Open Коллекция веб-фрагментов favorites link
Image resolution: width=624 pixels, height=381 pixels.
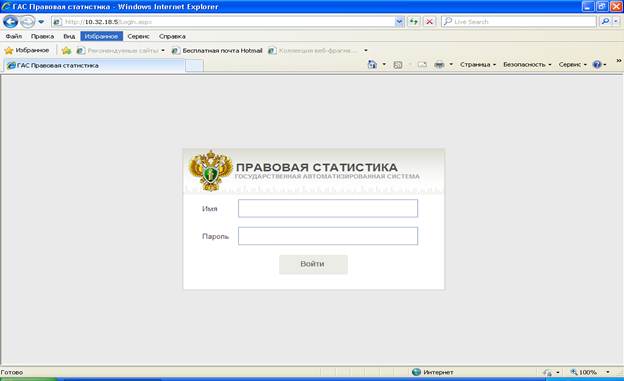312,51
